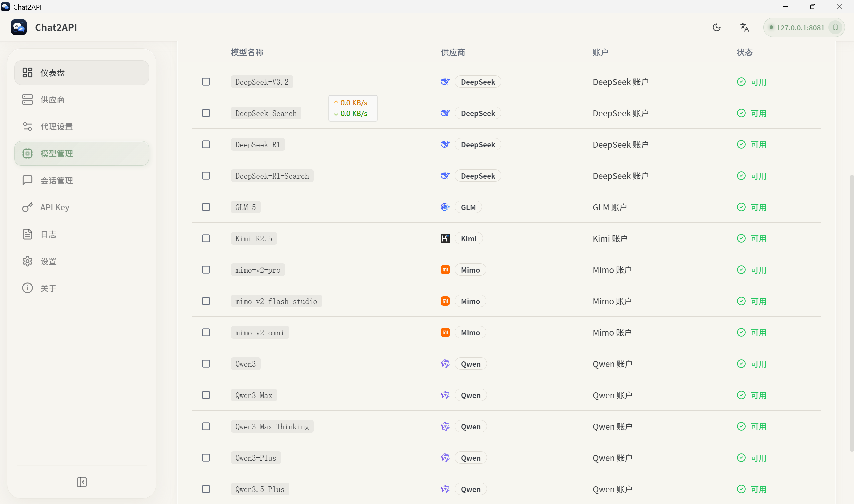Image resolution: width=854 pixels, height=504 pixels.
Task: Check the Qwen3-Plus row checkbox
Action: pyautogui.click(x=206, y=458)
